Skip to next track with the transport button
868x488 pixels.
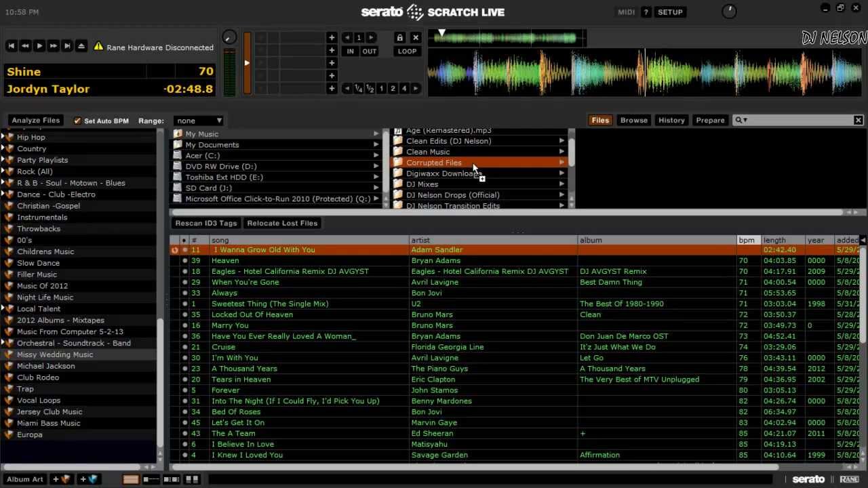pyautogui.click(x=67, y=46)
